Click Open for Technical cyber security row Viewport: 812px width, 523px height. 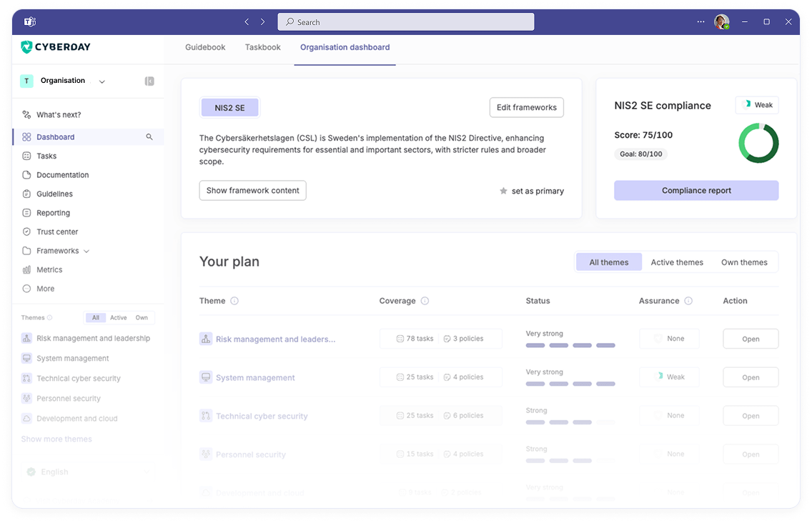[751, 415]
